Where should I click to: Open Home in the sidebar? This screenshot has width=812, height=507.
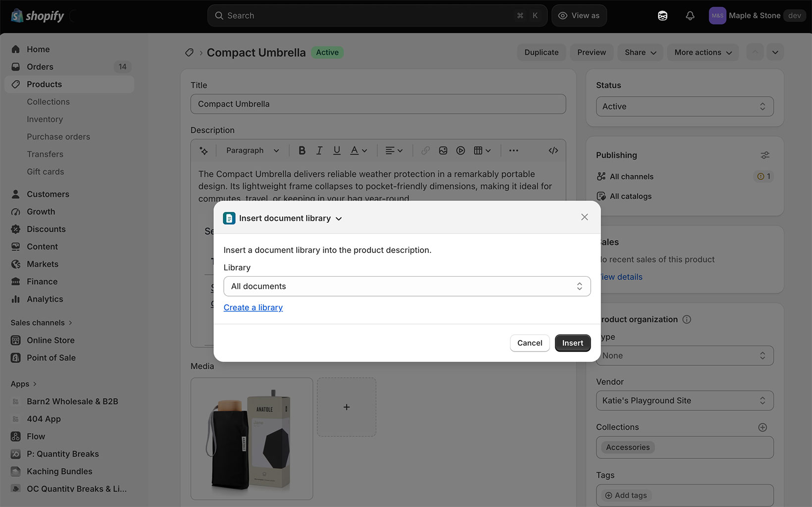[69, 50]
